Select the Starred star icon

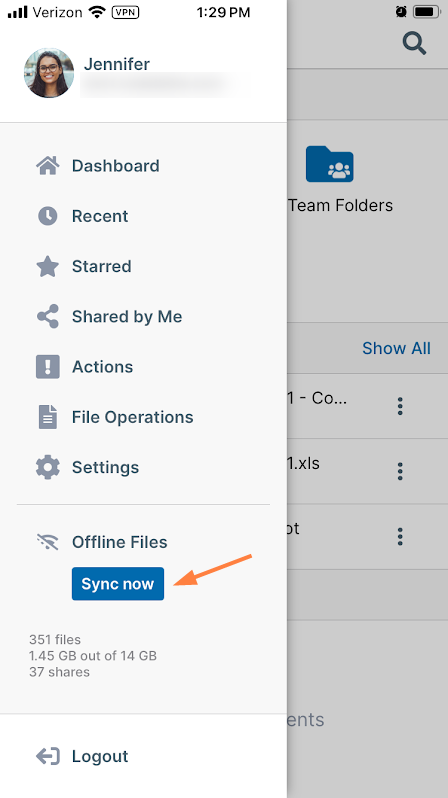pyautogui.click(x=48, y=266)
